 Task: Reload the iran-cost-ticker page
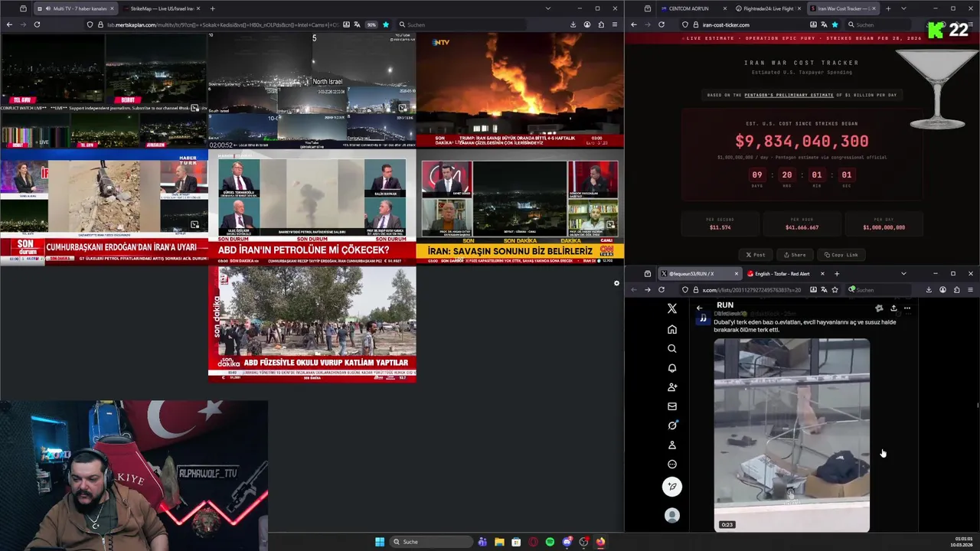pos(661,24)
